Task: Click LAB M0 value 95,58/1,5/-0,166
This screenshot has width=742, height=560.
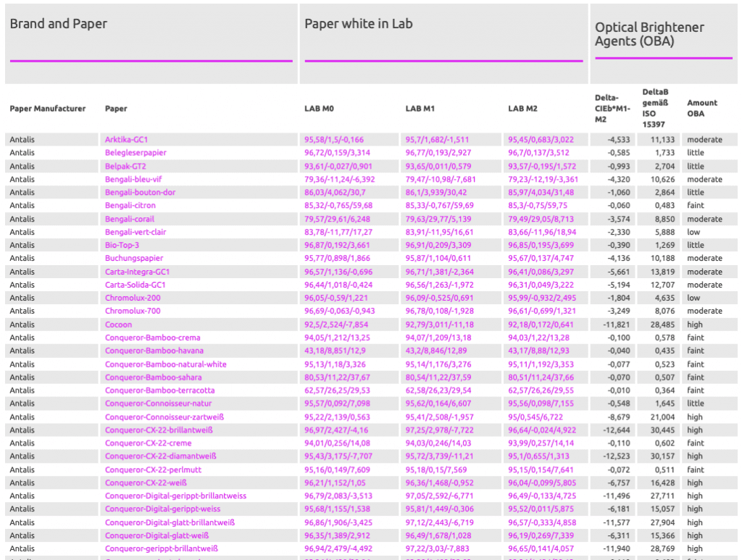Action: click(x=334, y=140)
